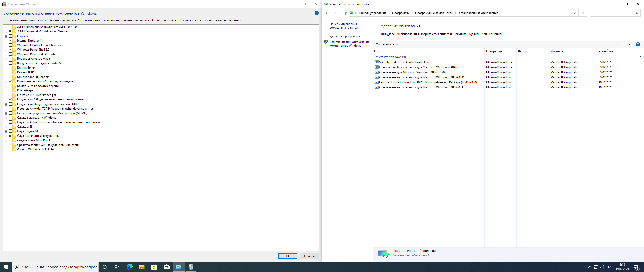Expand the .NET Framework 3.5 tree node
The width and height of the screenshot is (644, 272).
(6, 27)
